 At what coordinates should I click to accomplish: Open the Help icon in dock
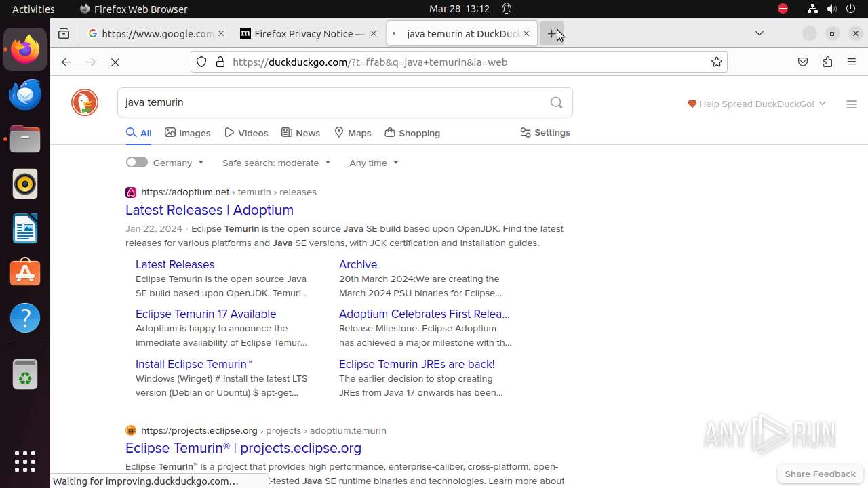[25, 318]
